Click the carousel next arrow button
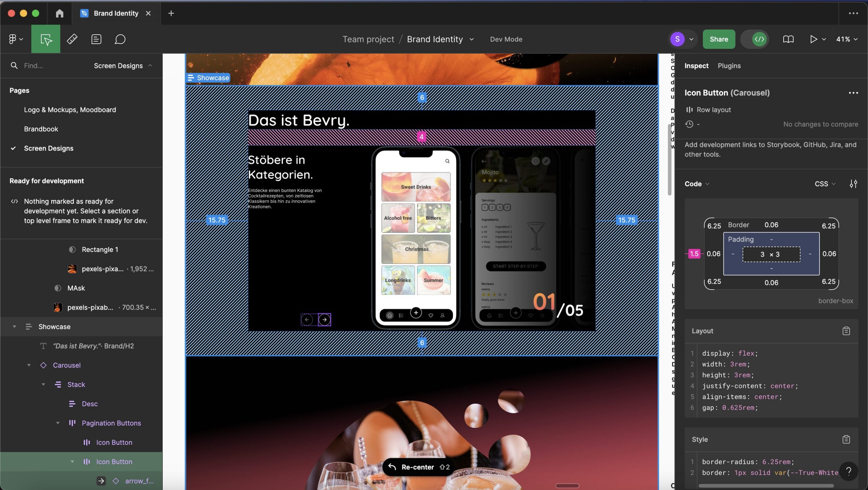This screenshot has width=868, height=490. click(x=324, y=319)
